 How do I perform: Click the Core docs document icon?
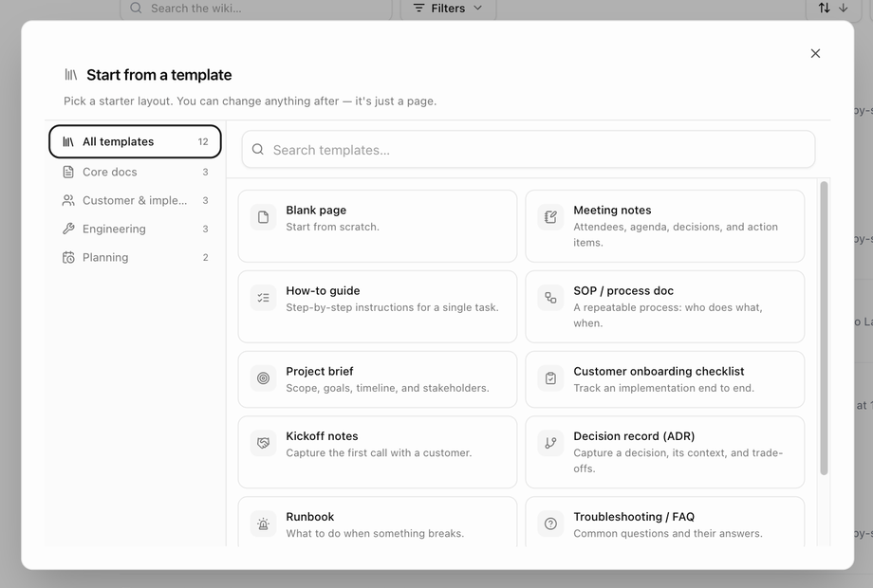click(68, 172)
